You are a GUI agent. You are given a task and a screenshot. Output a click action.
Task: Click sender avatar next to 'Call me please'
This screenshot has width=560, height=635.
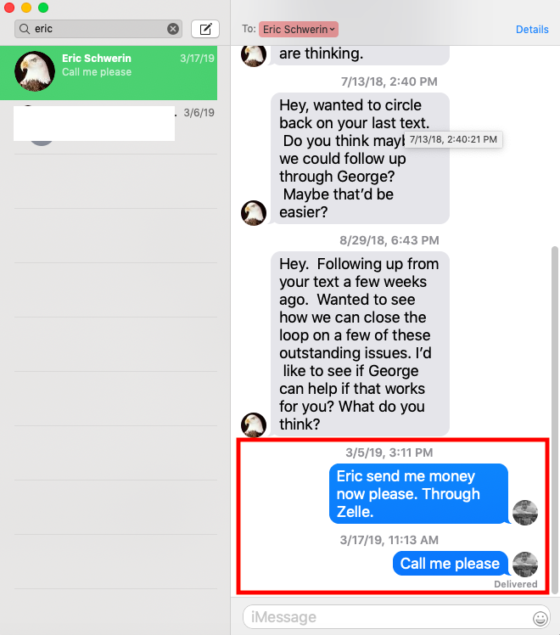(x=525, y=564)
